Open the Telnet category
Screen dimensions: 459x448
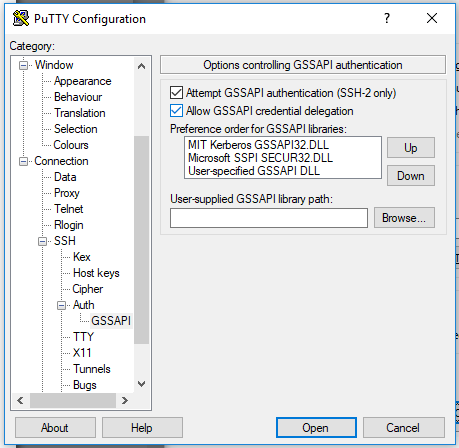(69, 209)
